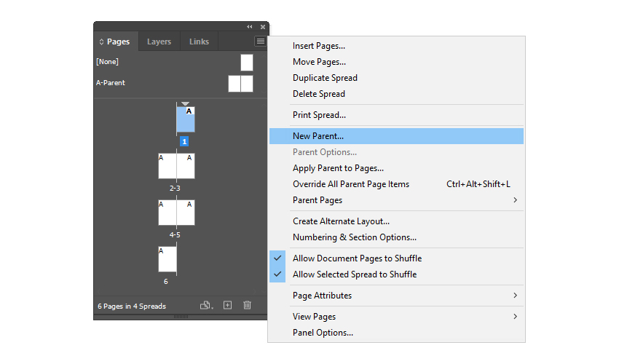Screen dimensions: 619x364
Task: Open the Pages panel flyout menu icon
Action: pyautogui.click(x=261, y=41)
